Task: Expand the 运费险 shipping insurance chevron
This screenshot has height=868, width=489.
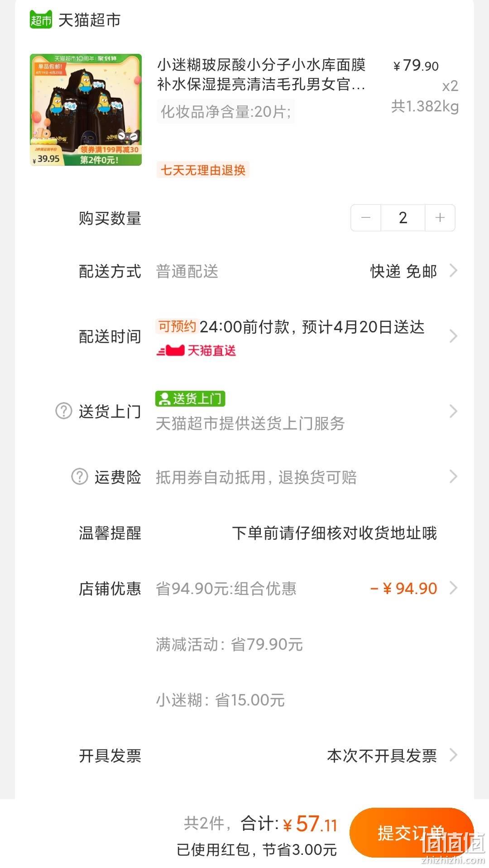Action: coord(453,476)
